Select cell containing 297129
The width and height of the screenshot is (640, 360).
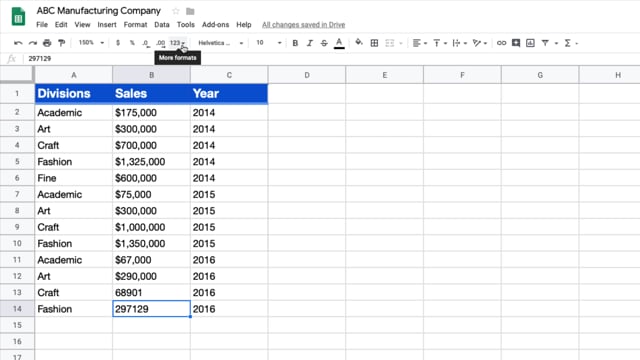pyautogui.click(x=151, y=309)
